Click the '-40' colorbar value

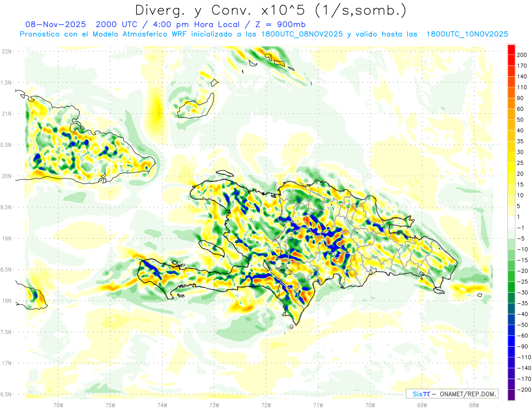523,314
